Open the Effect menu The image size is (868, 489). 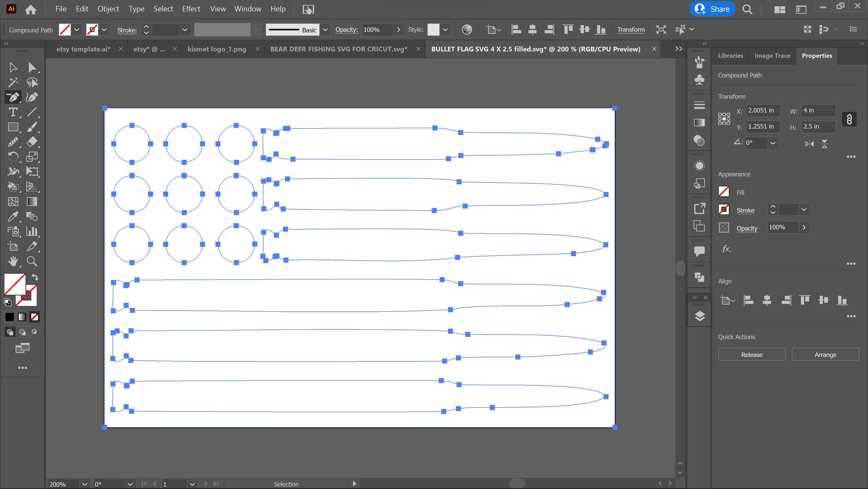point(191,9)
